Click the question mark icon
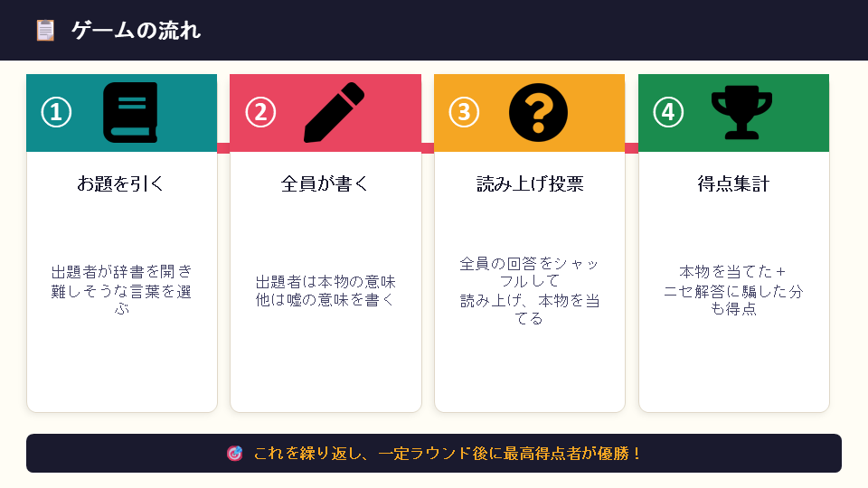Screen dimensions: 868x488 (x=538, y=113)
